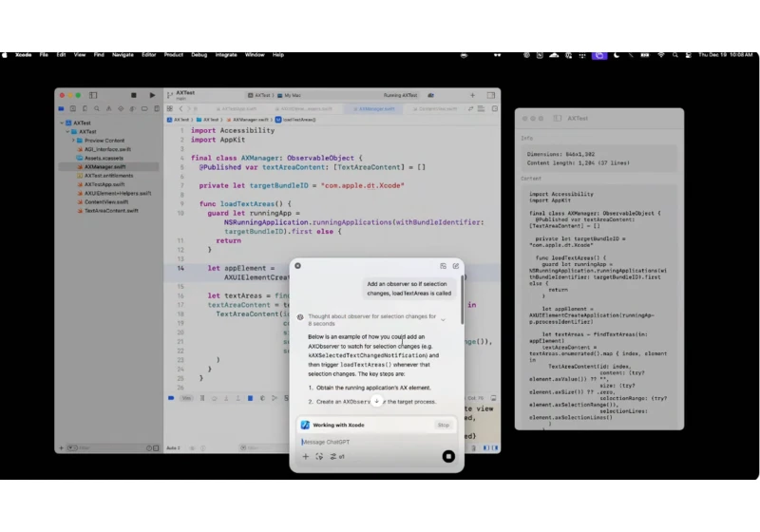Open ContentView.swift from the navigator
This screenshot has height=532, width=760.
point(106,201)
